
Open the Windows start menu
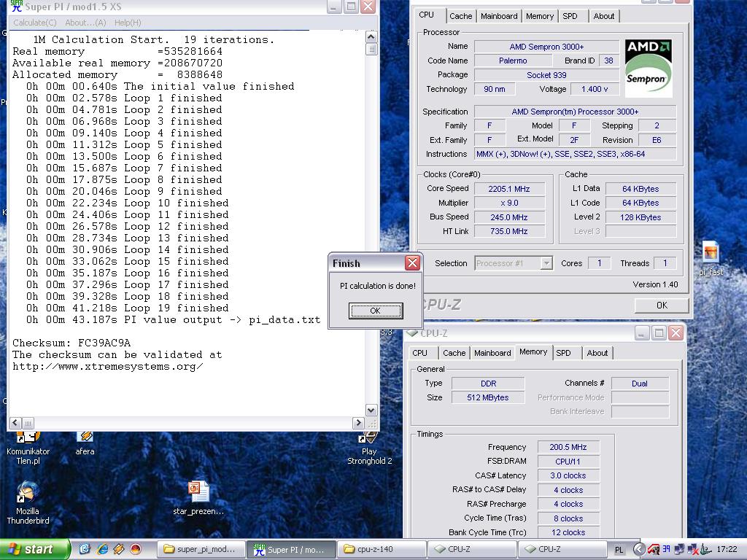34,550
